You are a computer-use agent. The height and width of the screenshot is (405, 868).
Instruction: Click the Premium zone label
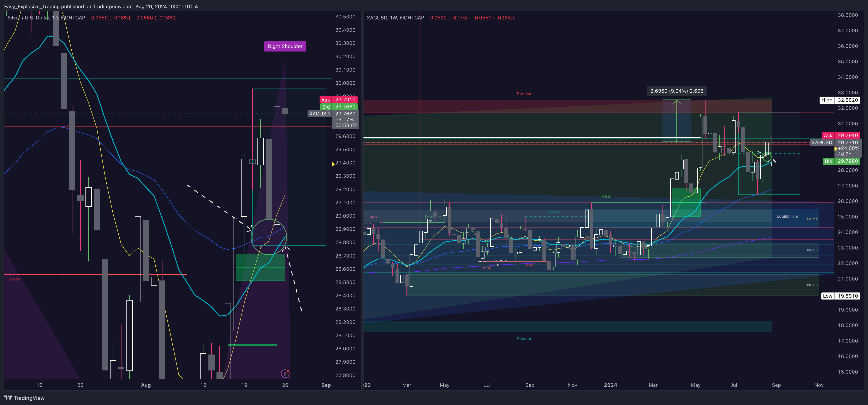click(525, 94)
